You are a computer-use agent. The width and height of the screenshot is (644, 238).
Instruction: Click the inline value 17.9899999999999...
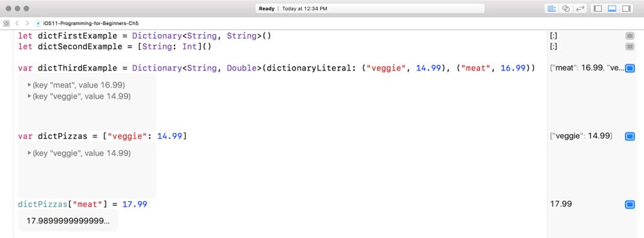click(68, 221)
